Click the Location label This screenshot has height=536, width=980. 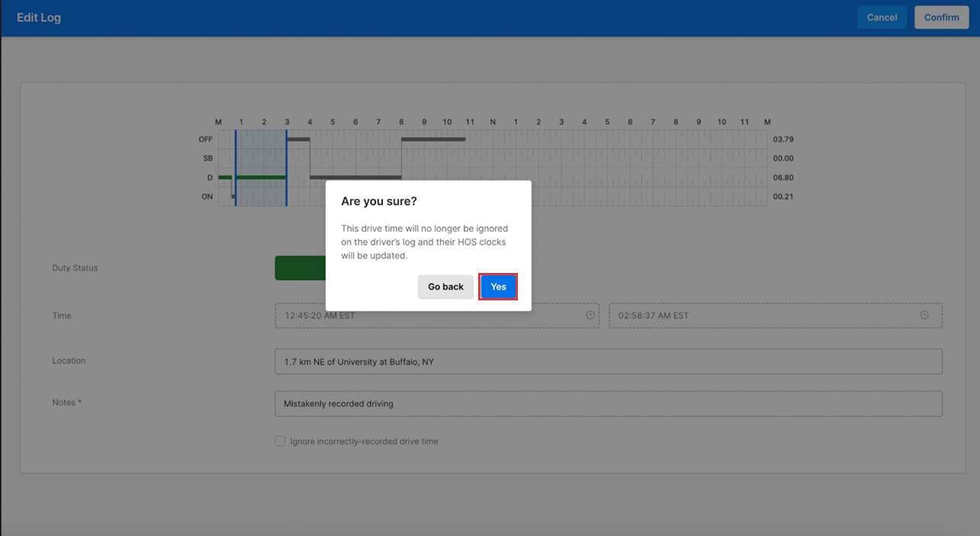click(69, 361)
